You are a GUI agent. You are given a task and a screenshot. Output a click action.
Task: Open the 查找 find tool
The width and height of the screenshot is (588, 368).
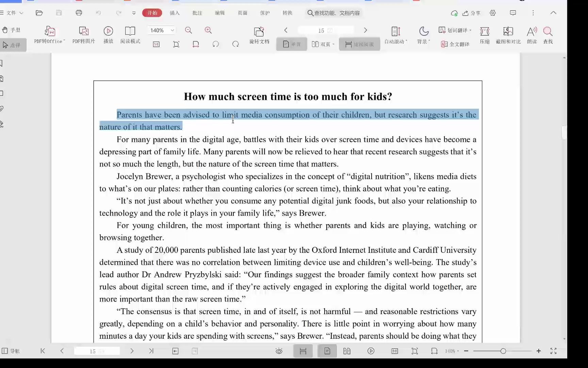(x=548, y=35)
